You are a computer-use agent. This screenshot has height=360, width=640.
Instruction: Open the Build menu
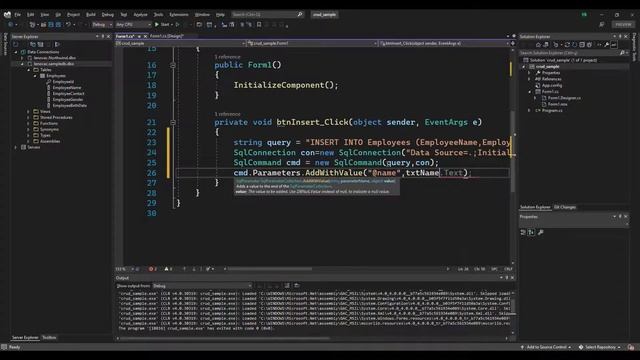coord(91,14)
